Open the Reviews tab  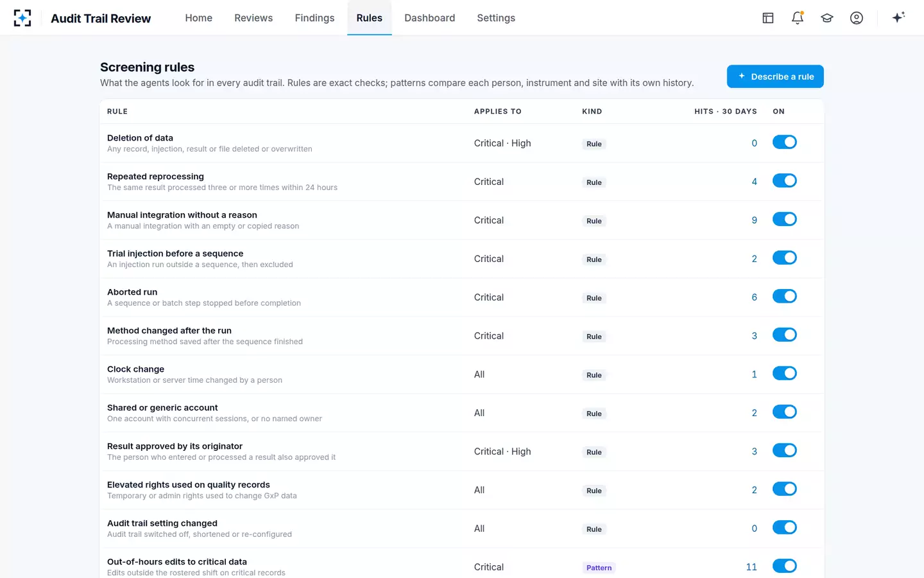[x=253, y=18]
